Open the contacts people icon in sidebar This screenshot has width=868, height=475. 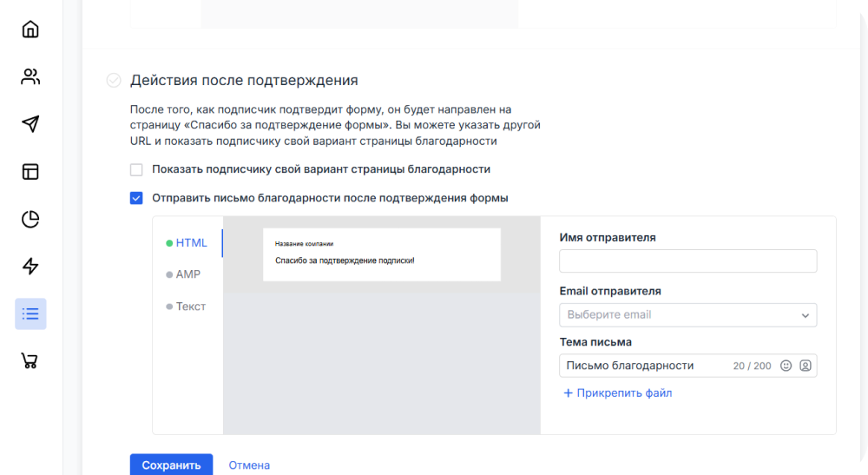pyautogui.click(x=30, y=76)
